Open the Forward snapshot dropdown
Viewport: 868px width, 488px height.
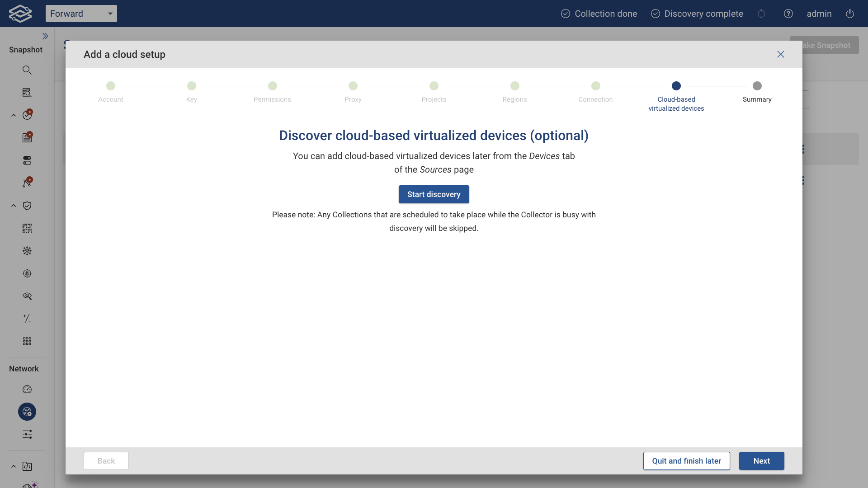pos(81,14)
